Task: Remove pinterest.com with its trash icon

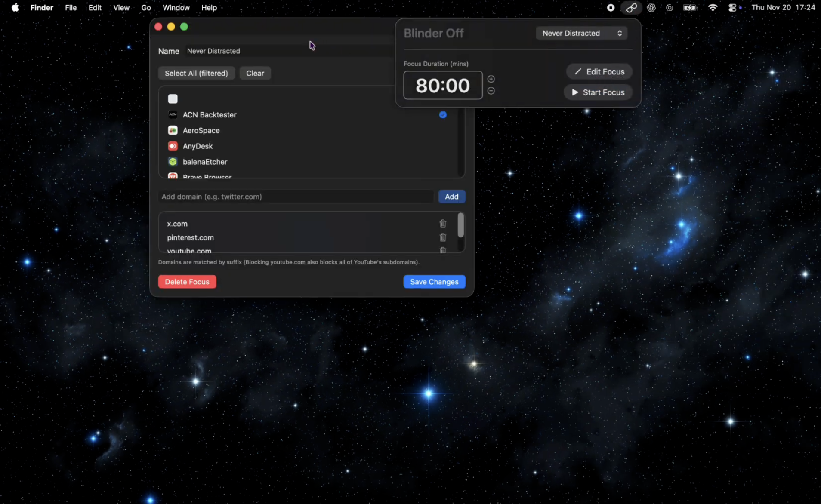Action: (443, 237)
